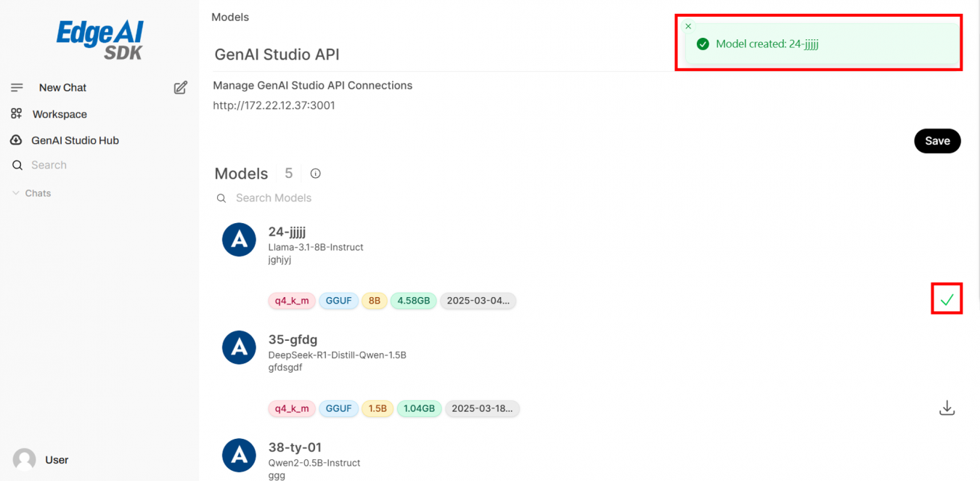Select the GGUF tag on 24-jjjjj
The image size is (980, 481).
(x=338, y=300)
